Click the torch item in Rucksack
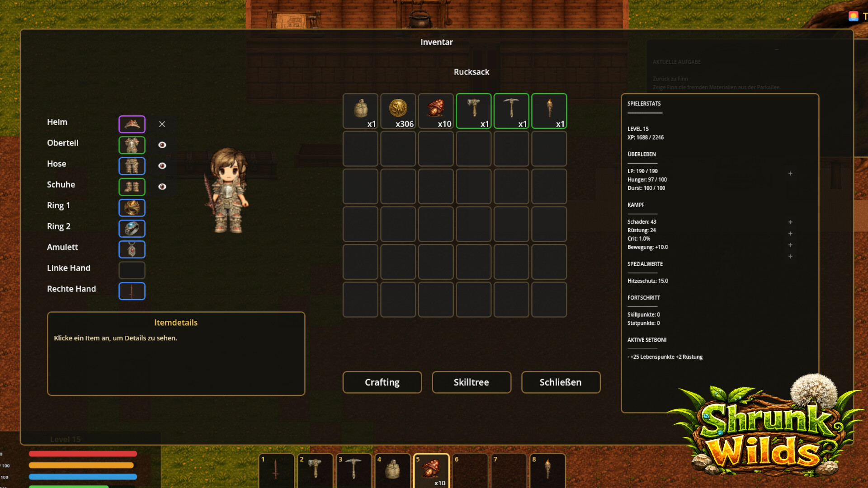Viewport: 868px width, 488px height. point(549,111)
